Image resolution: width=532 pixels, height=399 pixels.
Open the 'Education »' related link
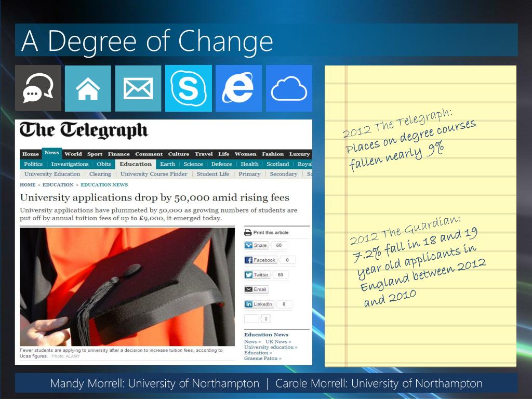[x=258, y=353]
